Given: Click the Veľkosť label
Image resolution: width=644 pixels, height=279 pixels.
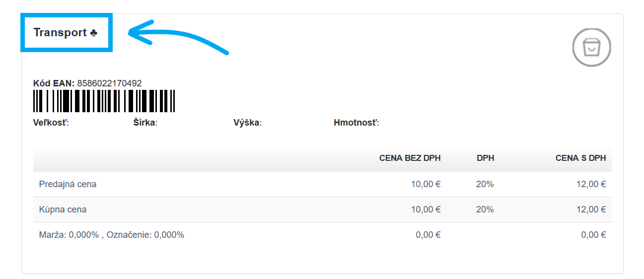Looking at the screenshot, I should tap(51, 123).
